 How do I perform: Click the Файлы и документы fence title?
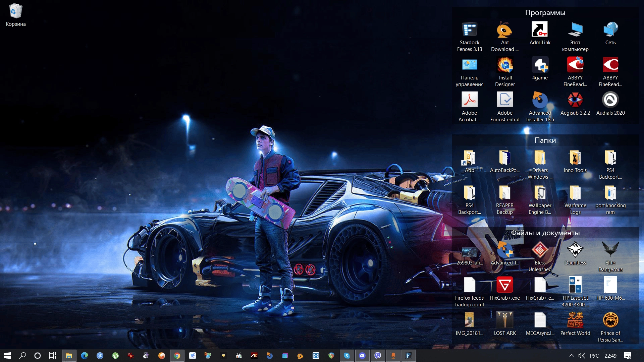point(545,233)
